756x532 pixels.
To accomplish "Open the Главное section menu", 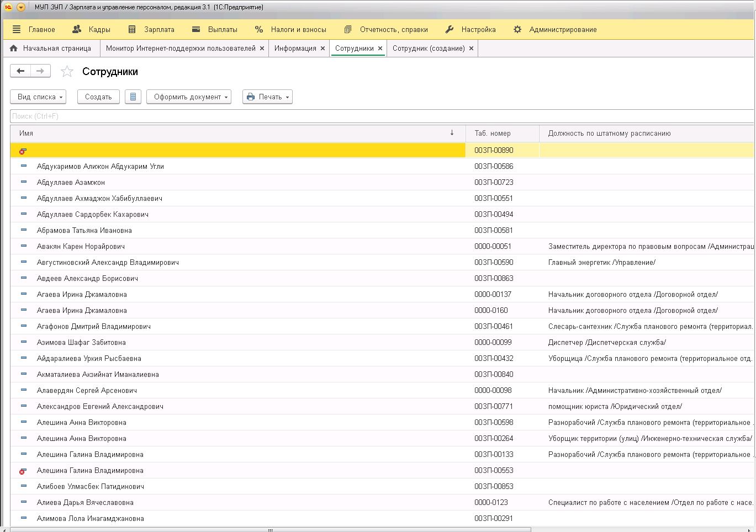I will click(34, 29).
